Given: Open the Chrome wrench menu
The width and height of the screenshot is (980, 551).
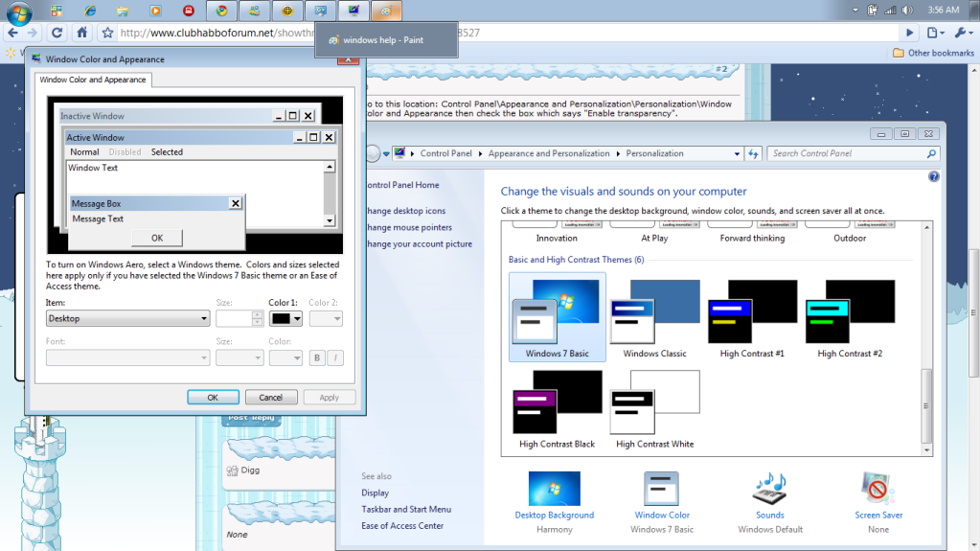Looking at the screenshot, I should (961, 32).
